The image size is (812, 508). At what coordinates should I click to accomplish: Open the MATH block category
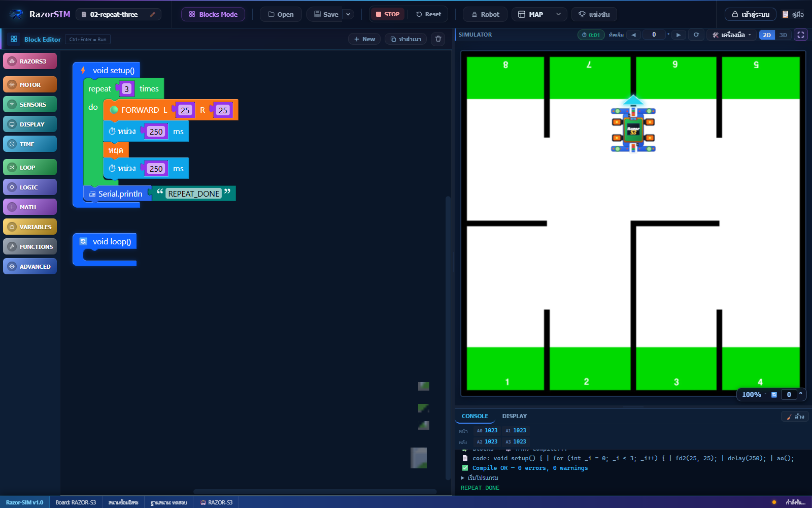[30, 207]
